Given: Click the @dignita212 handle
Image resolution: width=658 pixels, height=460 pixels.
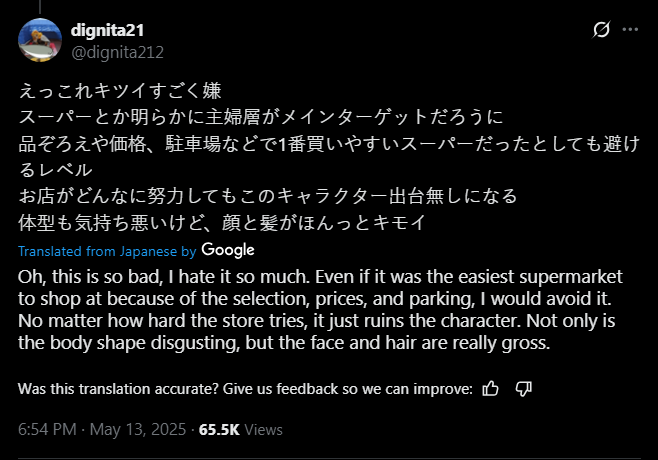Looking at the screenshot, I should [x=118, y=52].
